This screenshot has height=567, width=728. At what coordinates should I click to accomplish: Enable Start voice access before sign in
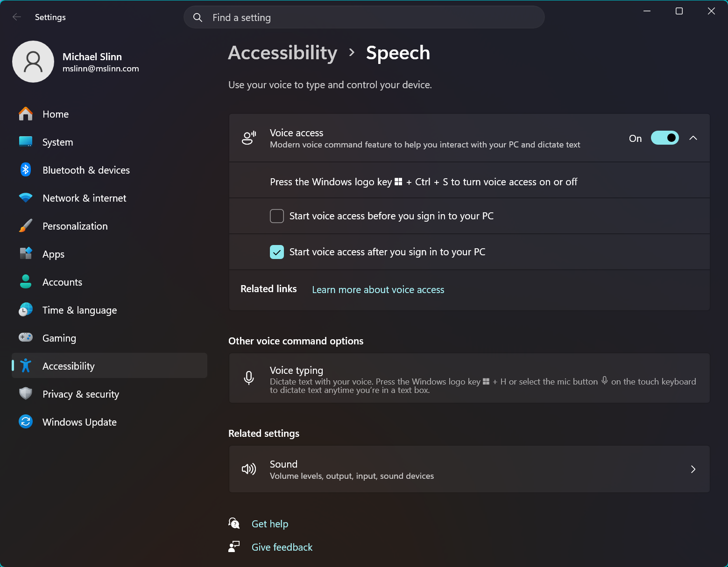[x=277, y=216]
